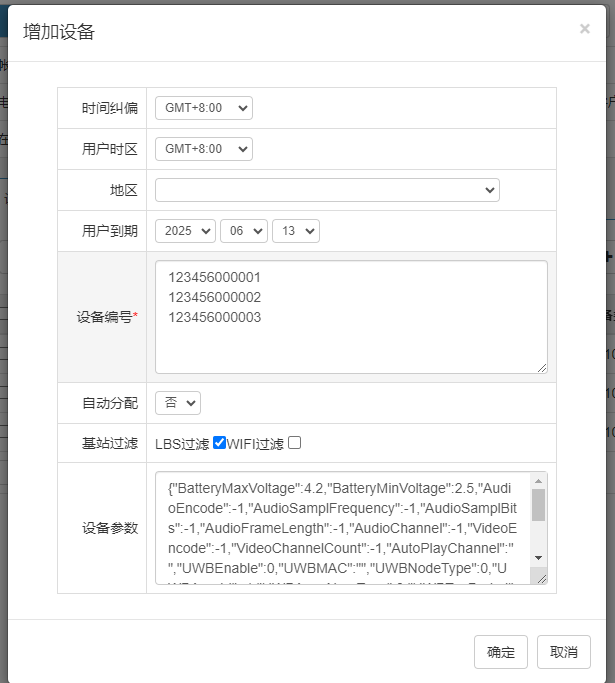Viewport: 615px width, 683px height.
Task: Open the 用户时区 timezone dropdown
Action: pos(203,149)
